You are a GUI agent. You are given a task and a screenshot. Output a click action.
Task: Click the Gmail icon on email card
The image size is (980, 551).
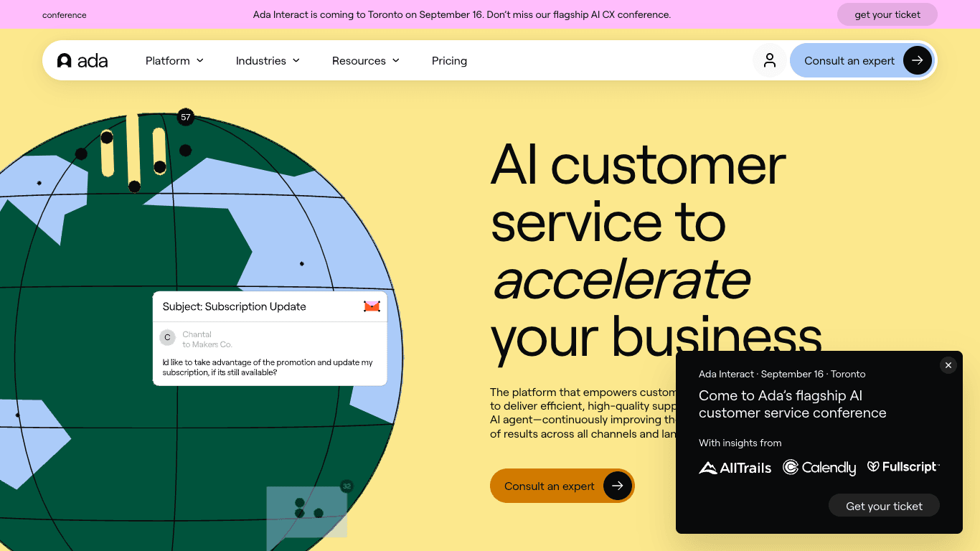tap(372, 306)
